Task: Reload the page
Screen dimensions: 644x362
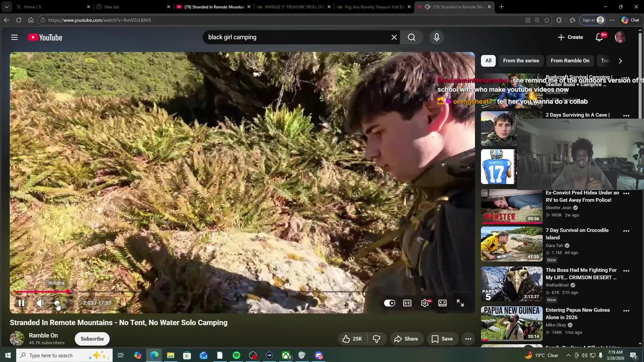Action: 19,20
